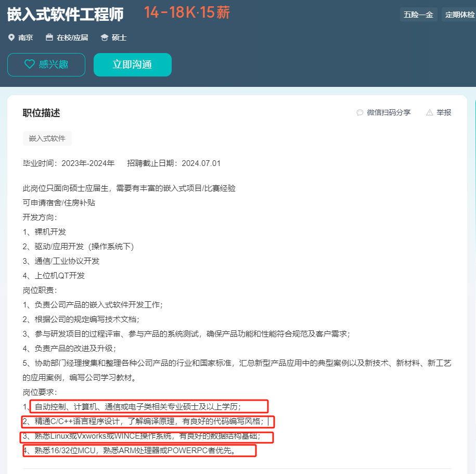The image size is (476, 474).
Task: Click the 五险一金 benefit tag
Action: (418, 15)
